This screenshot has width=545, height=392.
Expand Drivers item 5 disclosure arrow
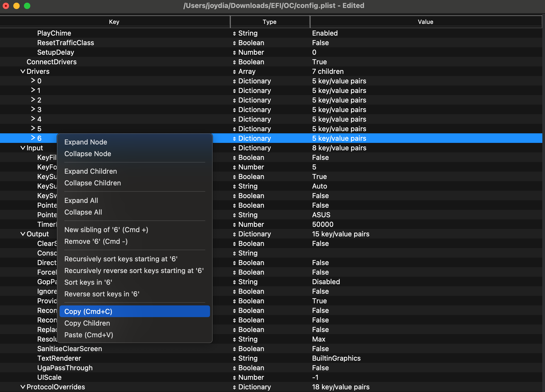[x=33, y=128]
